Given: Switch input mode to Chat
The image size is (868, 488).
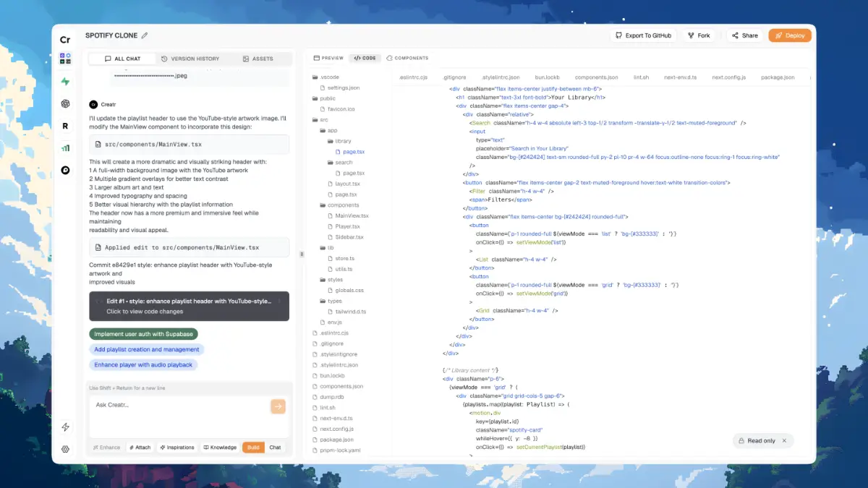Looking at the screenshot, I should (x=275, y=448).
